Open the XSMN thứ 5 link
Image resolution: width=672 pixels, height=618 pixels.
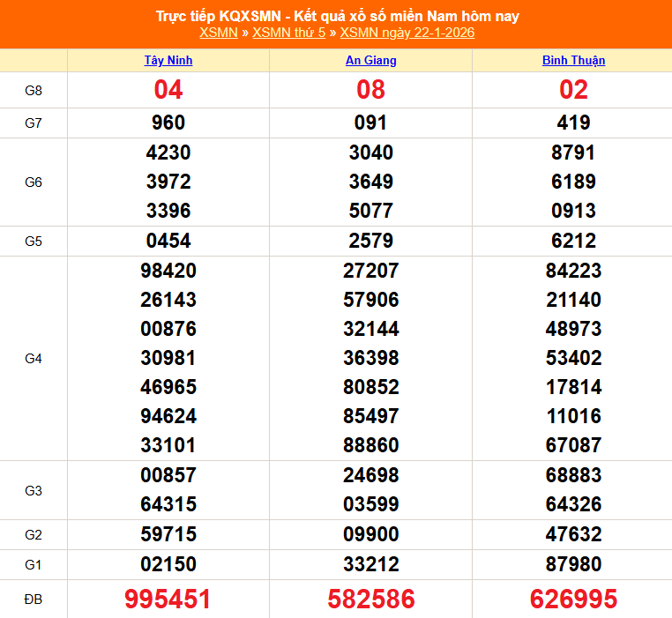[288, 33]
